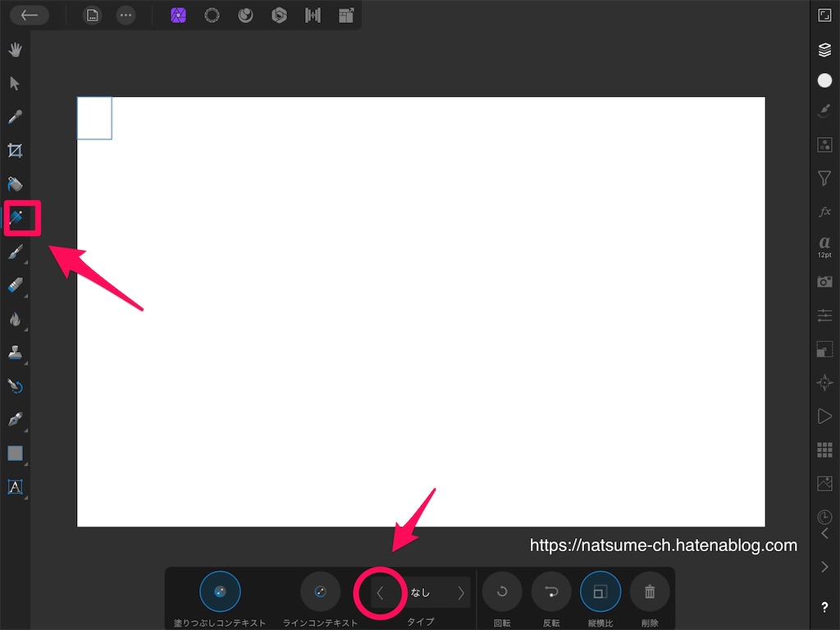Select the Paint Brush tool
This screenshot has width=840, height=630.
pos(15,252)
